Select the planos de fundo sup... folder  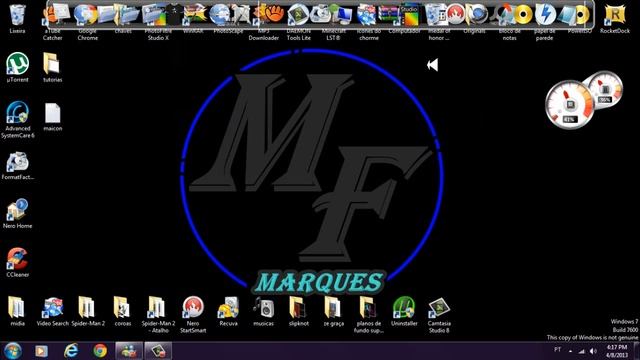(x=369, y=315)
